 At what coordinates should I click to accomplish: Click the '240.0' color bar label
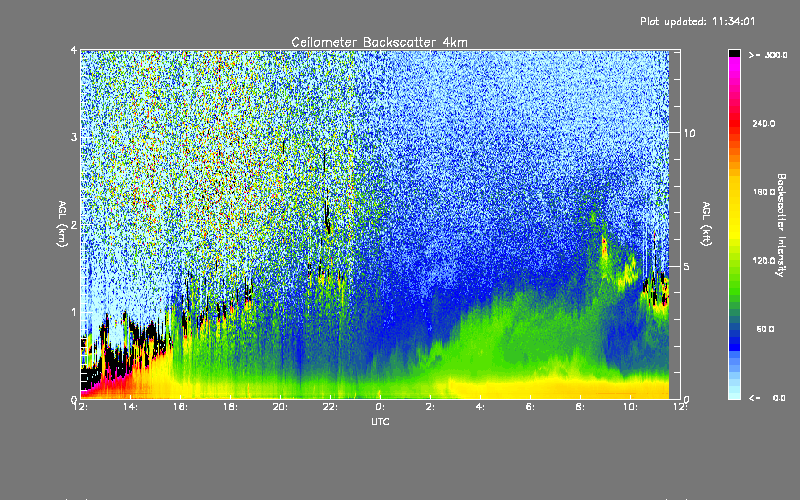pyautogui.click(x=764, y=124)
